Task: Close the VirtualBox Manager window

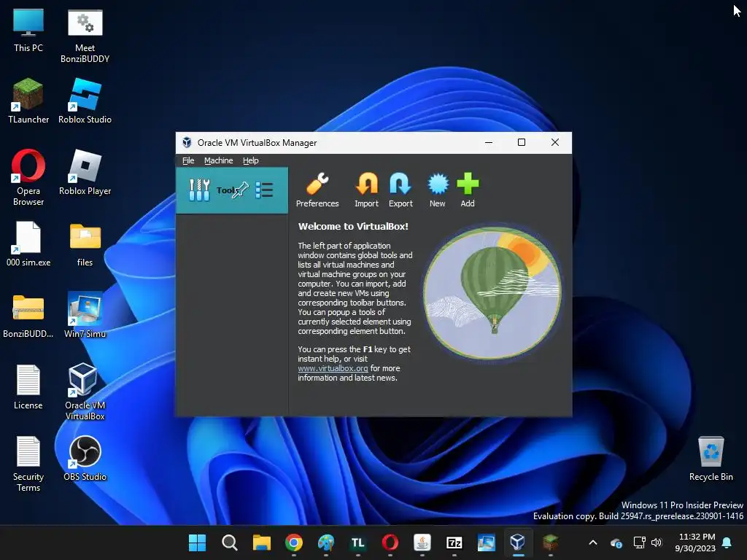Action: point(555,142)
